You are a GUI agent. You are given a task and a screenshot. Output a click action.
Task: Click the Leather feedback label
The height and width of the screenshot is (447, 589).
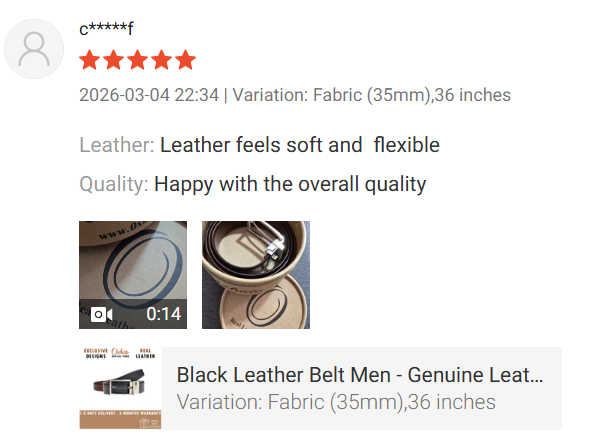click(117, 145)
